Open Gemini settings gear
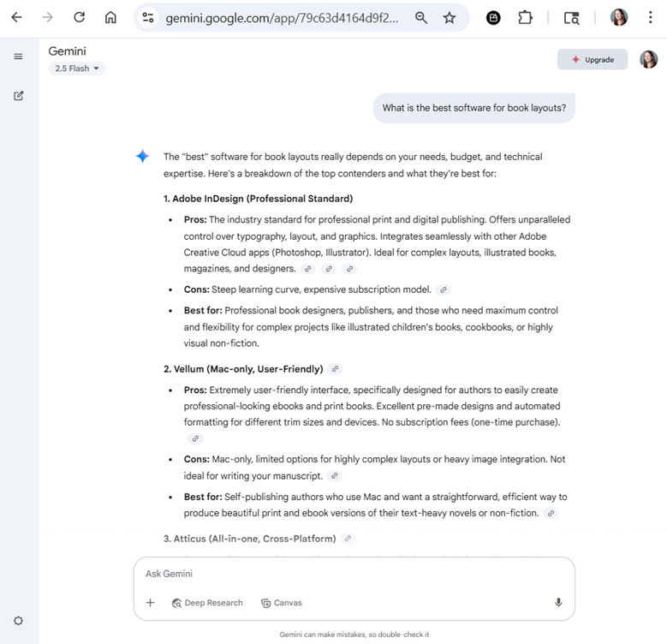 tap(18, 621)
